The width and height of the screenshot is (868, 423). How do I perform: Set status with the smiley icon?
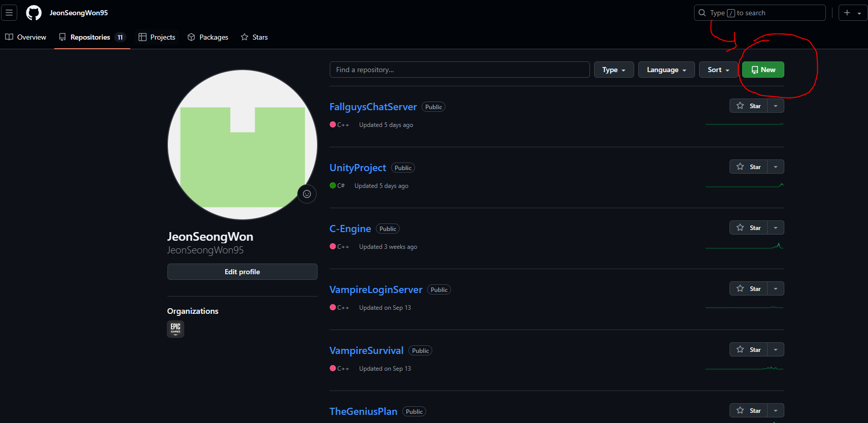(307, 194)
